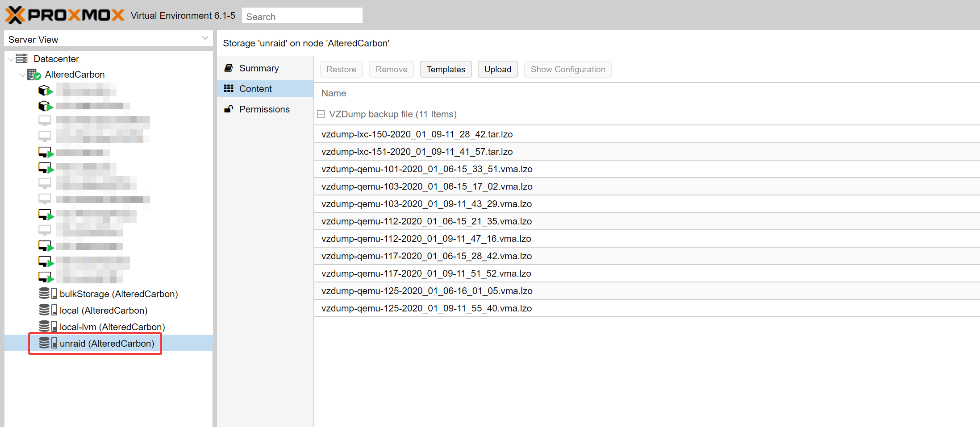
Task: Select the local storage icon
Action: [48, 310]
